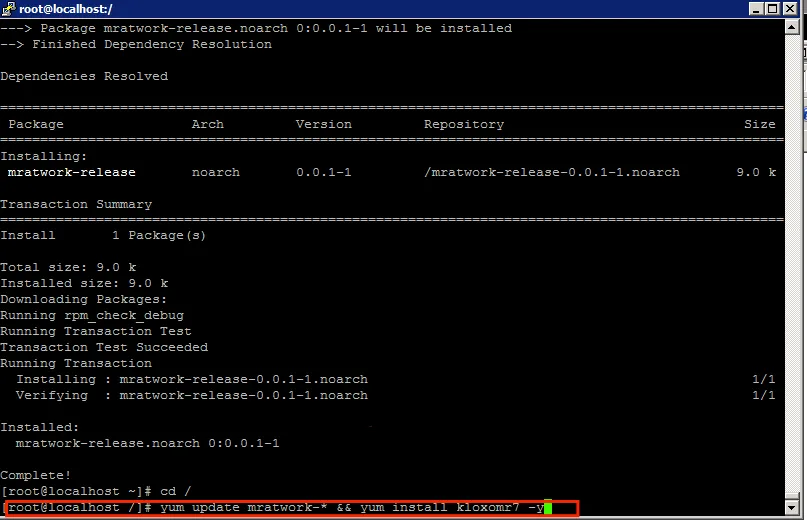Screen dimensions: 807x520
Task: Click the 'Package' column header
Action: 36,124
